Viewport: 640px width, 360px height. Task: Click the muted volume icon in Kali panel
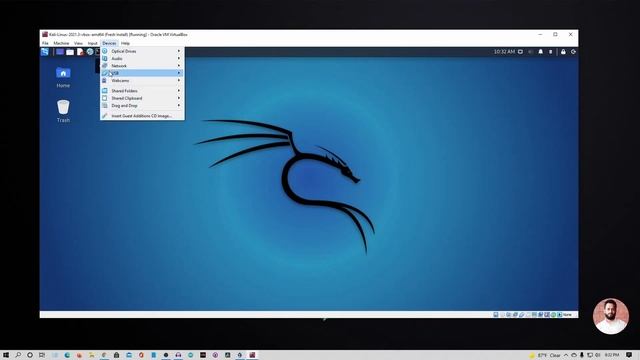530,52
